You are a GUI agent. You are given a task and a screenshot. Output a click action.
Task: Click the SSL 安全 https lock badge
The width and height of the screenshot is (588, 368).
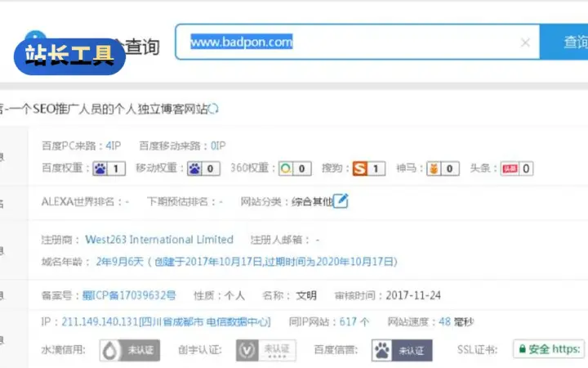click(549, 349)
